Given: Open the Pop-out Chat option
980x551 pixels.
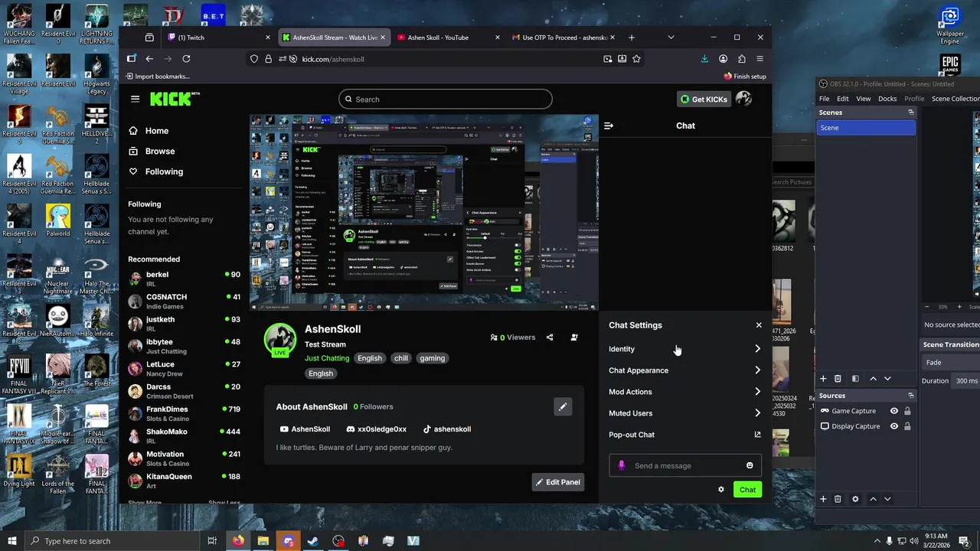Looking at the screenshot, I should (685, 435).
